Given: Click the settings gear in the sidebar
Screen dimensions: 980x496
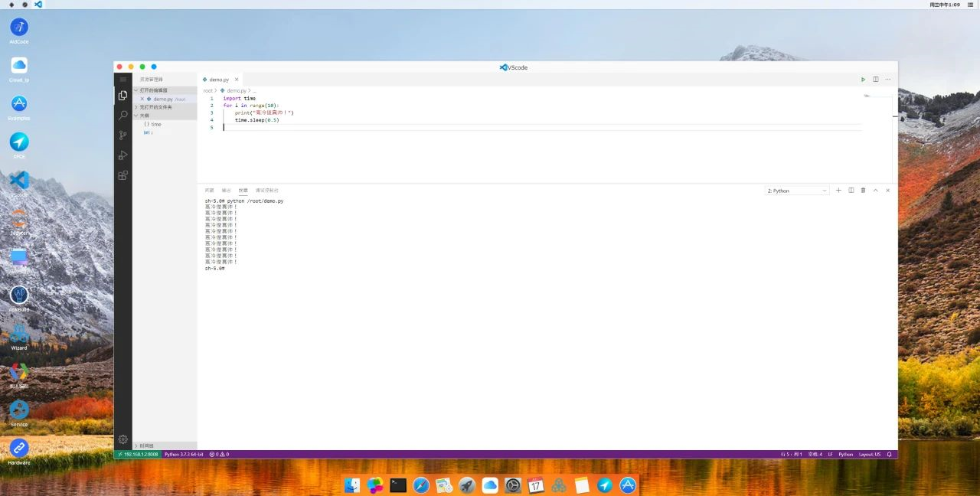Looking at the screenshot, I should [122, 439].
